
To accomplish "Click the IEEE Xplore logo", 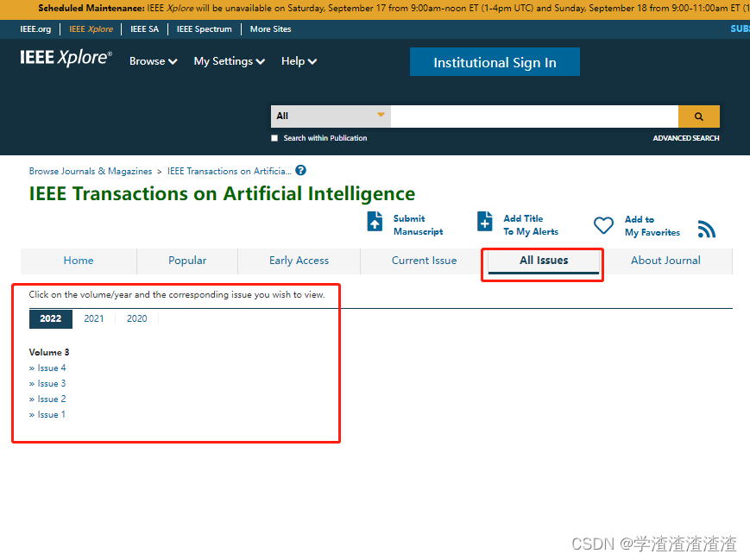I will tap(66, 58).
